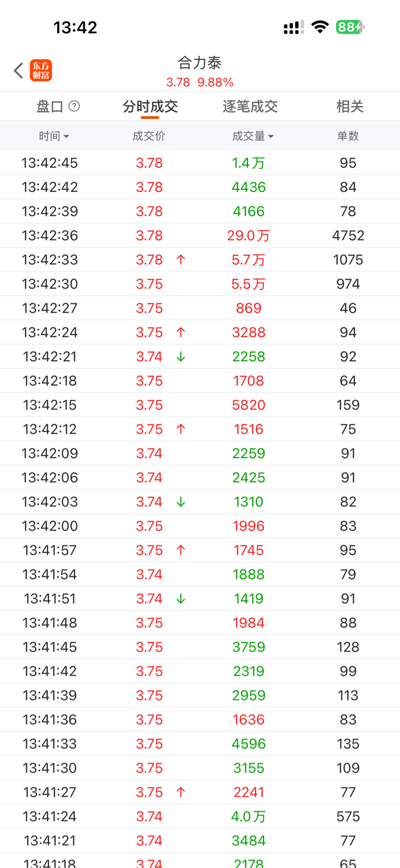
Task: Select the 分时成交 tab
Action: [150, 106]
